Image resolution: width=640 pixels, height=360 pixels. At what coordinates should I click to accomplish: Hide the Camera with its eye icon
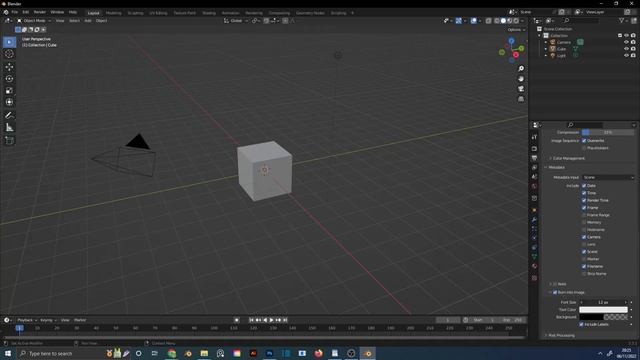[x=627, y=42]
